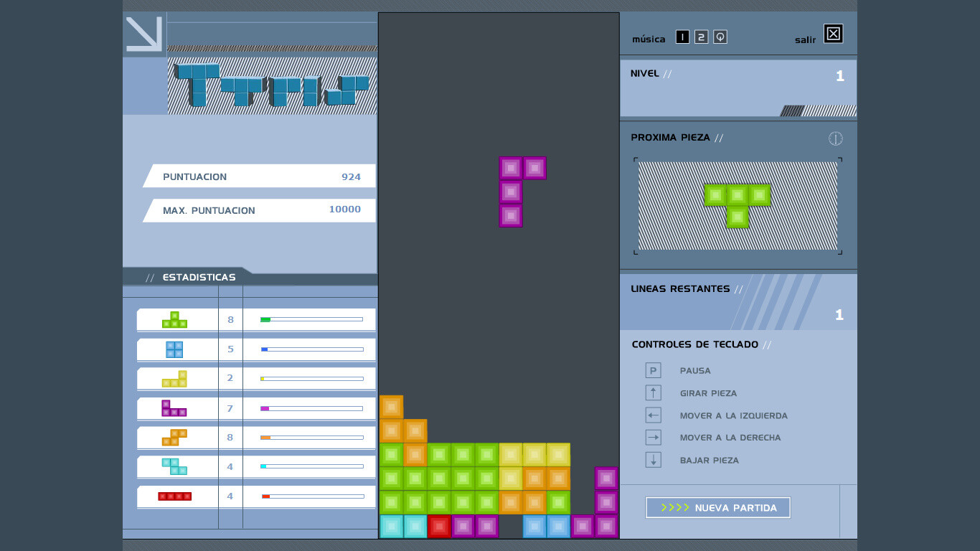
Task: Click the red line piece statistics icon
Action: pyautogui.click(x=175, y=496)
